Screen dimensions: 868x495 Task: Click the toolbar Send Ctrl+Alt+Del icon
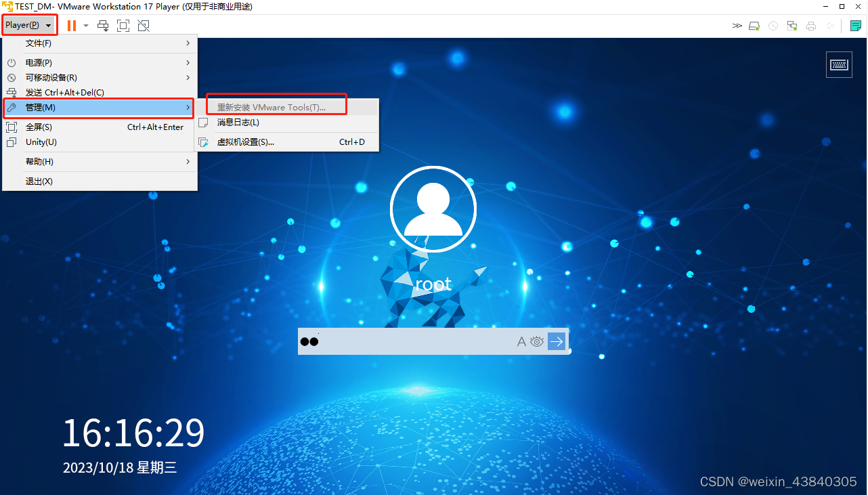[x=103, y=26]
